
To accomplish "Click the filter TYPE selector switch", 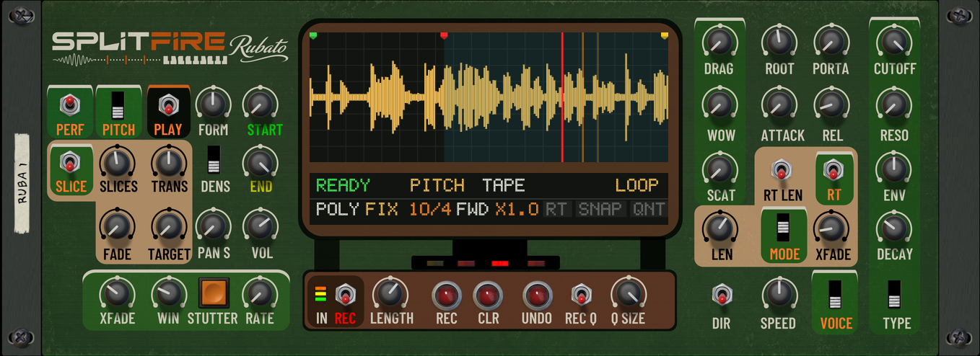I will point(895,295).
